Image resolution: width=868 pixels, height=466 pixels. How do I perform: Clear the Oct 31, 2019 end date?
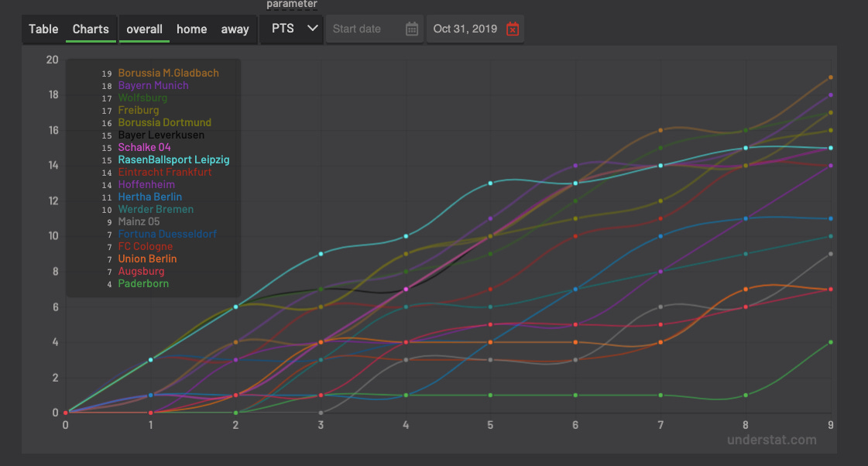[x=513, y=29]
